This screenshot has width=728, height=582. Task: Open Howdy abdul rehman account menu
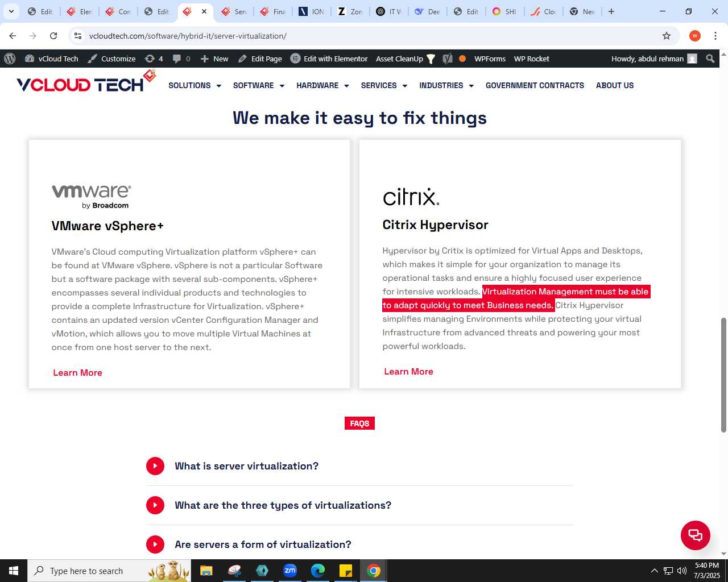tap(654, 59)
